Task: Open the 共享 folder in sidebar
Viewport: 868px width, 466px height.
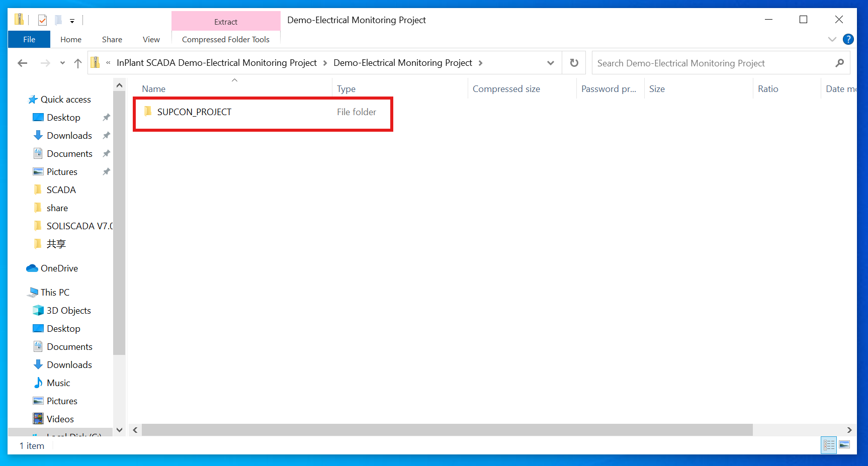Action: [x=56, y=244]
